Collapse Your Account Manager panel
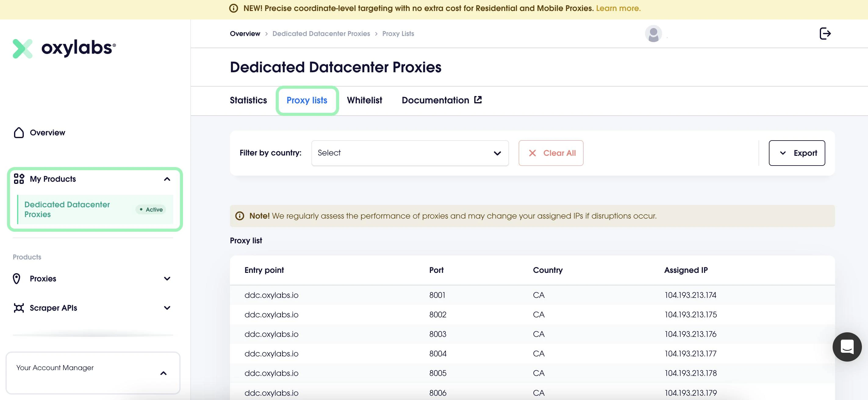Viewport: 868px width, 400px height. 163,373
